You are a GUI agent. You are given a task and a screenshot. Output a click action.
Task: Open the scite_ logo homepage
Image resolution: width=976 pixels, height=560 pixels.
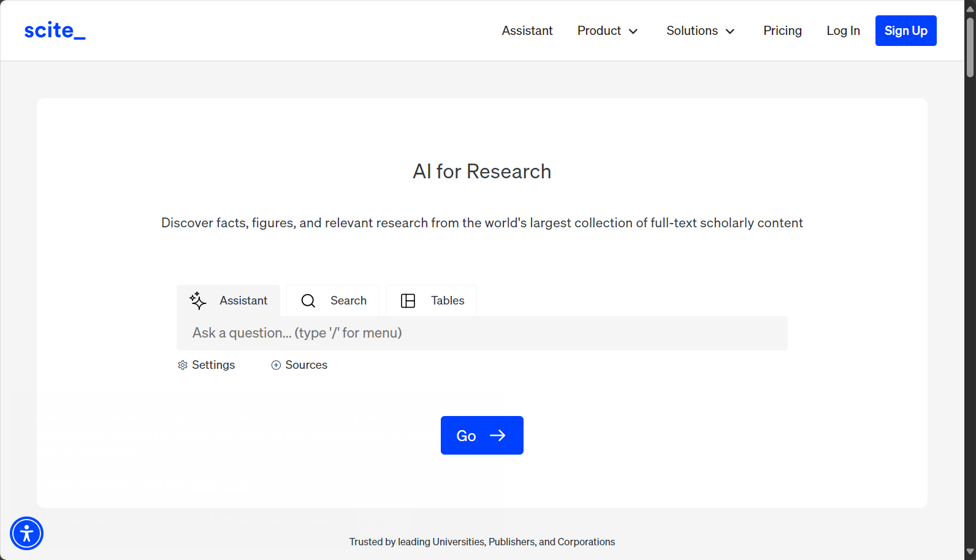[55, 31]
